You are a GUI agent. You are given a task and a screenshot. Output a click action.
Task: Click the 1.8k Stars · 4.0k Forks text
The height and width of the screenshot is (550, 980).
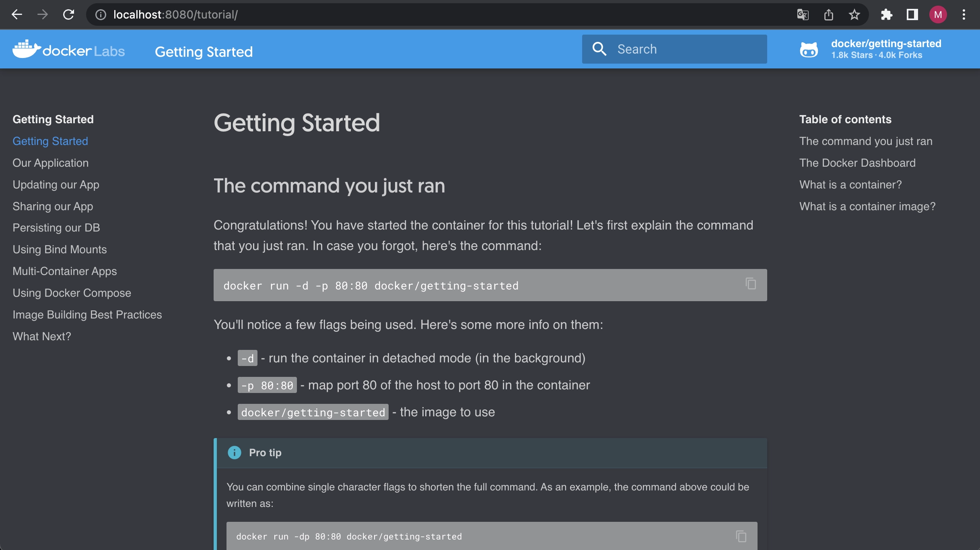coord(877,55)
